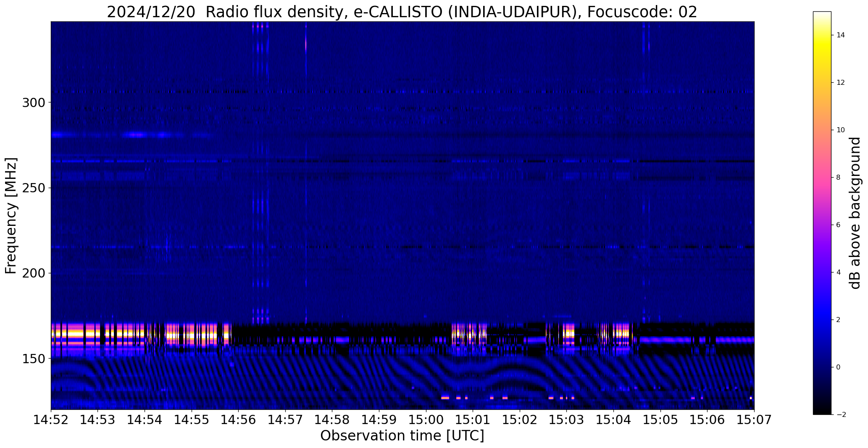
Task: Click the 14:54 time tick label
Action: [145, 420]
